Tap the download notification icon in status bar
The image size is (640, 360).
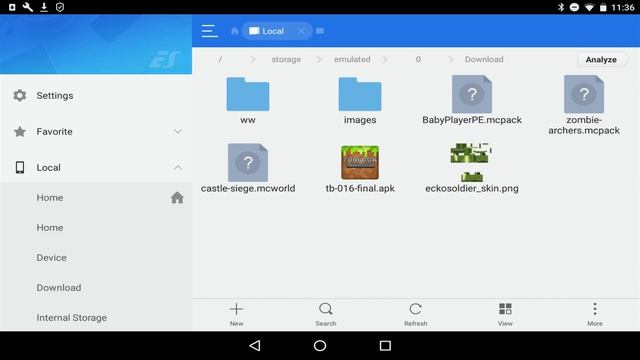[44, 7]
